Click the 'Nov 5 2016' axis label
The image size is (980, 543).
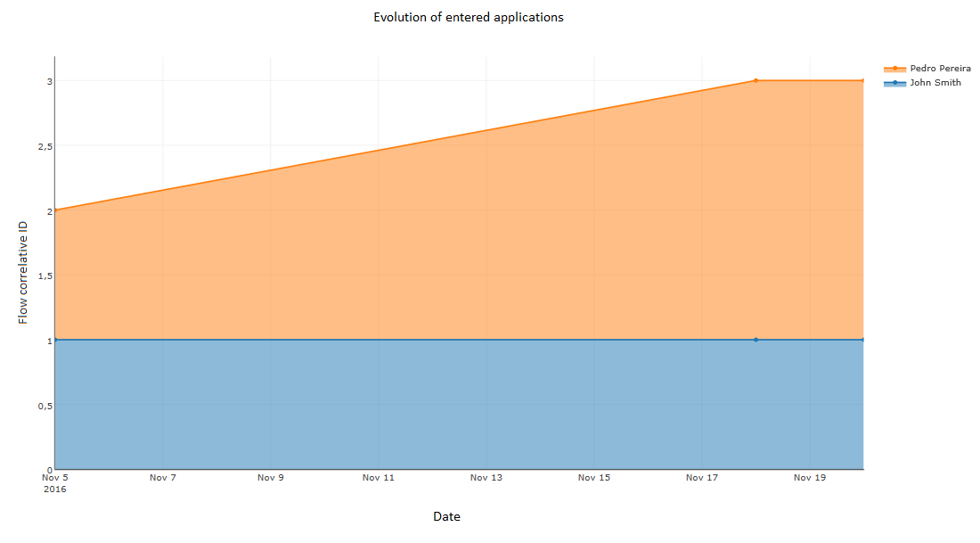point(55,483)
